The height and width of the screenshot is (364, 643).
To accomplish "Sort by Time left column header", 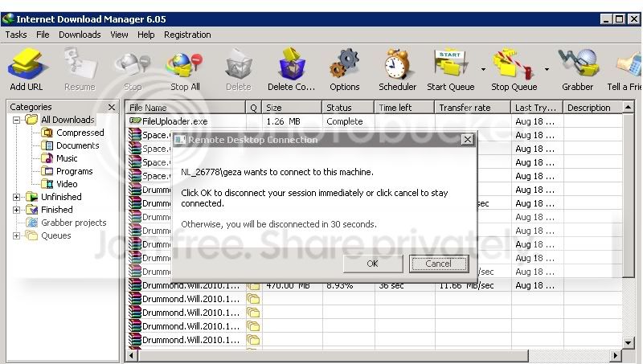I will pos(404,108).
